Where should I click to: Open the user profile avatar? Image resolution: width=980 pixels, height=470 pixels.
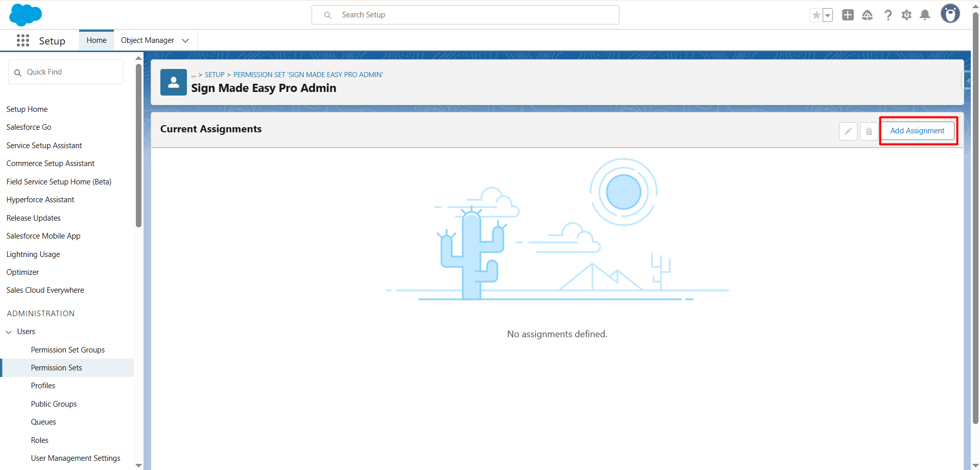tap(950, 14)
